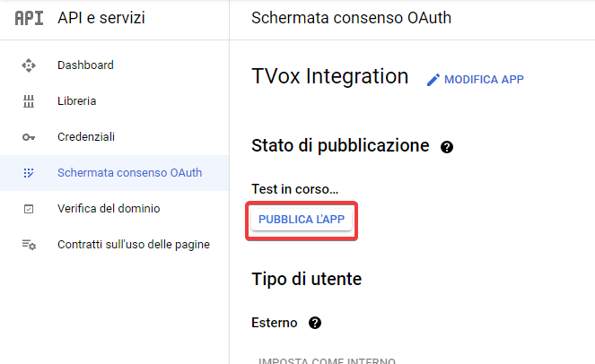Click the Dashboard sidebar icon
Viewport: 595px width, 364px height.
29,65
